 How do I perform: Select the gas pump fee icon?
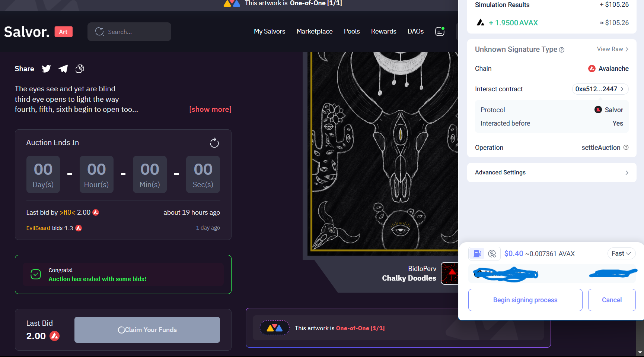(476, 254)
